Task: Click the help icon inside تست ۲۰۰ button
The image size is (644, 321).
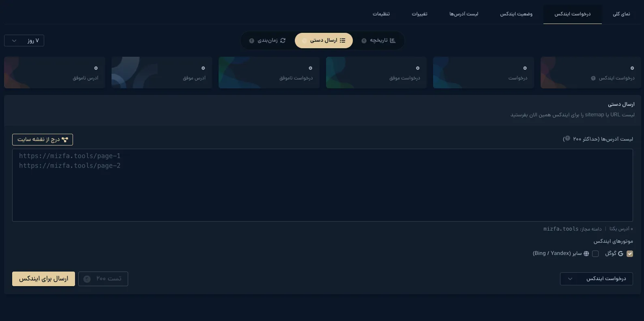Action: coord(87,279)
